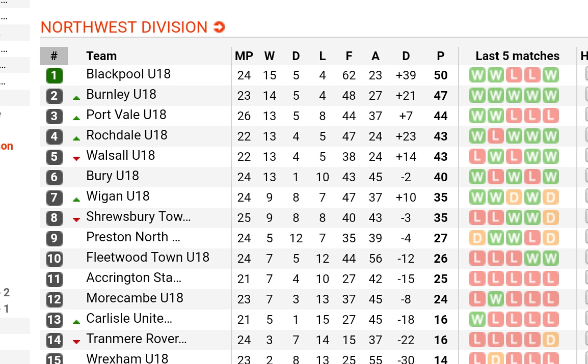Click rank badge number 10 for Fleetwood Town
The height and width of the screenshot is (364, 588).
tap(55, 259)
